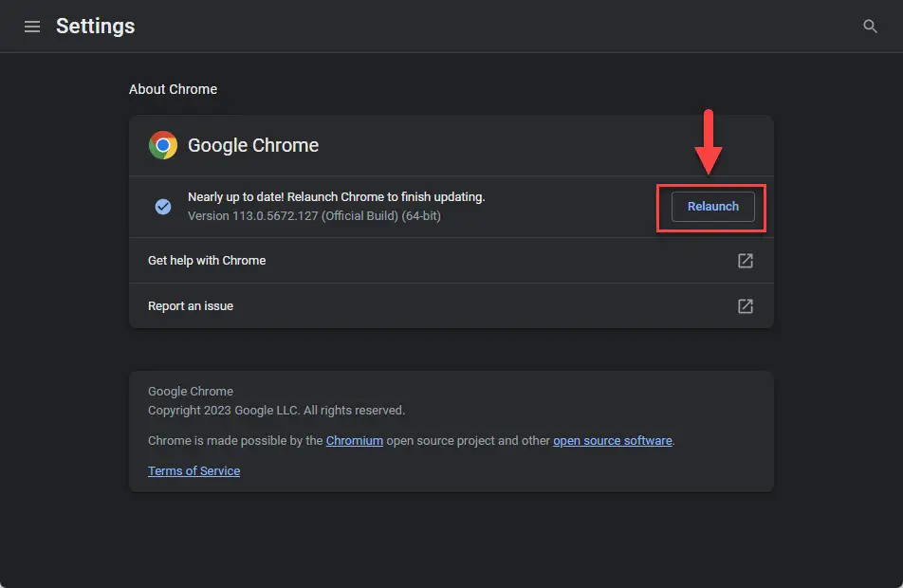Select Report an issue row
The width and height of the screenshot is (903, 588).
click(451, 305)
